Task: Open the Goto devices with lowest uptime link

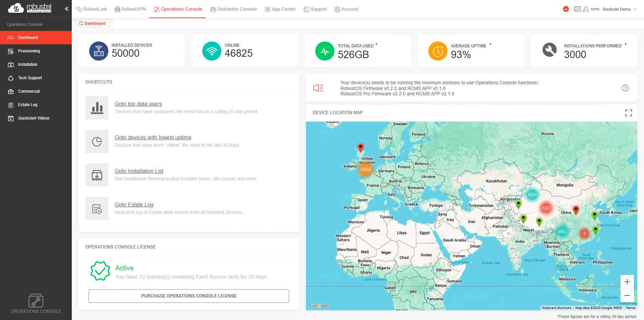Action: point(153,137)
